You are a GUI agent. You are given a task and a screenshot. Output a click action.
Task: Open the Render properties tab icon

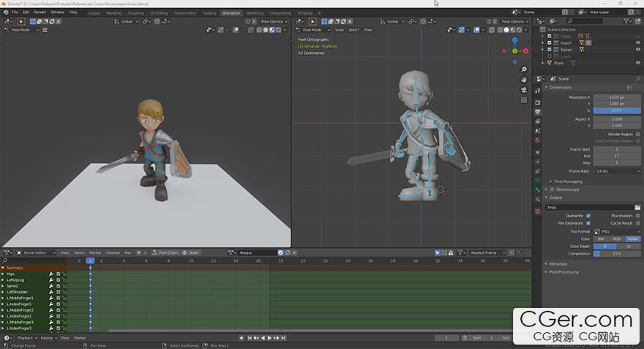(538, 102)
